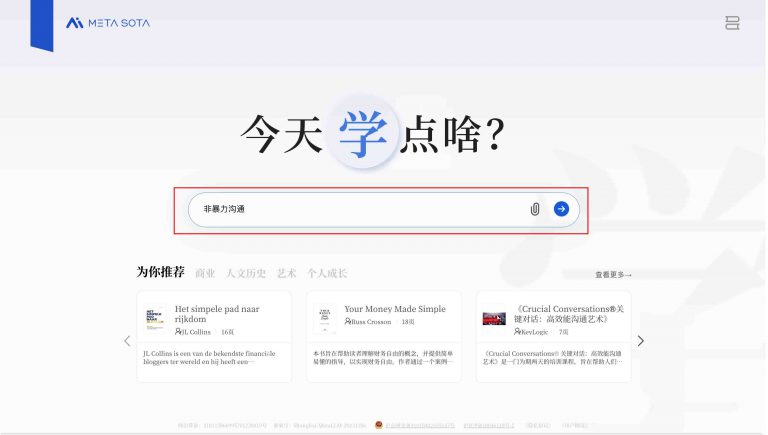The image size is (768, 435).
Task: Click the 查看更多 link
Action: (613, 274)
